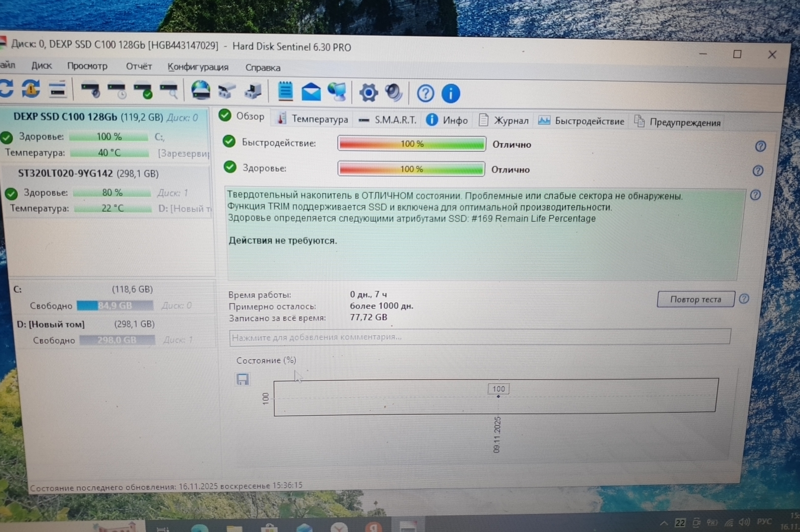This screenshot has width=800, height=532.
Task: Open the Отчёт menu
Action: coord(138,66)
